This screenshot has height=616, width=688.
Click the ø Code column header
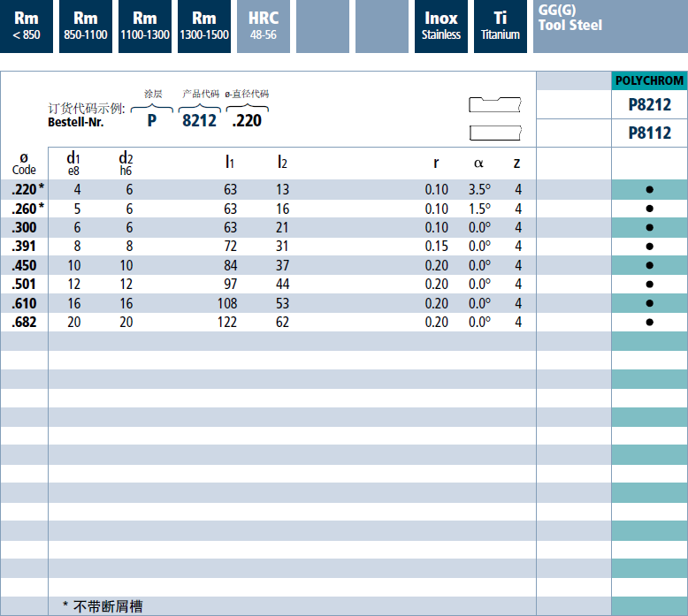24,164
